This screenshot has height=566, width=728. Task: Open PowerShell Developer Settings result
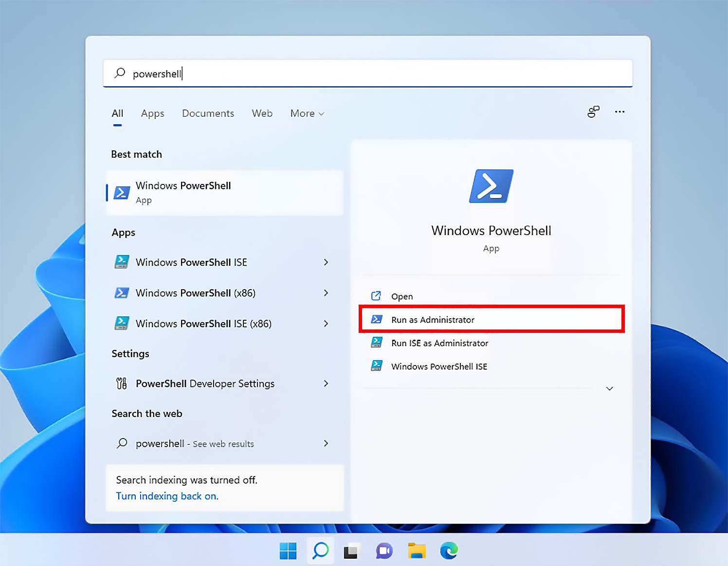(225, 383)
